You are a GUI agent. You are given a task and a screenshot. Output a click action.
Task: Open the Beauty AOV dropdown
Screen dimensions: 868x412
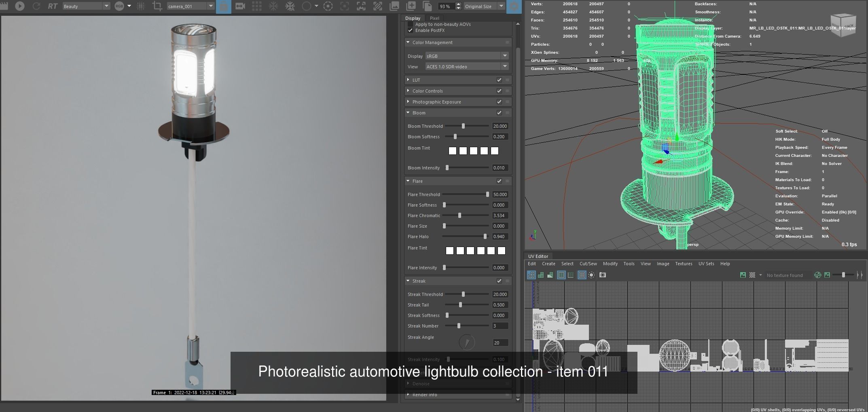pos(86,6)
